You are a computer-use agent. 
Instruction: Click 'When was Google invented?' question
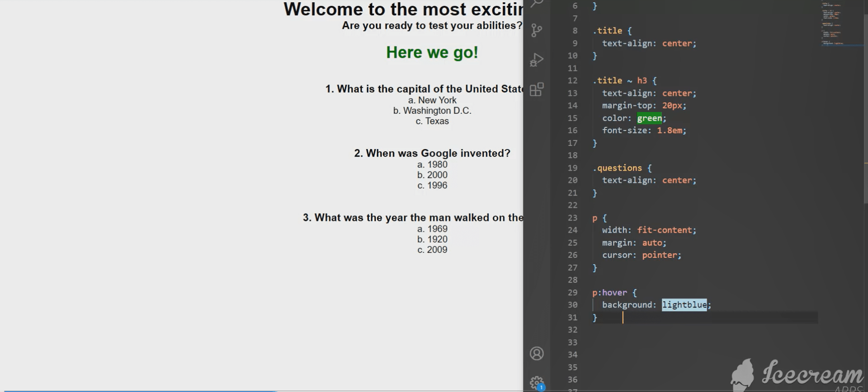tap(432, 153)
